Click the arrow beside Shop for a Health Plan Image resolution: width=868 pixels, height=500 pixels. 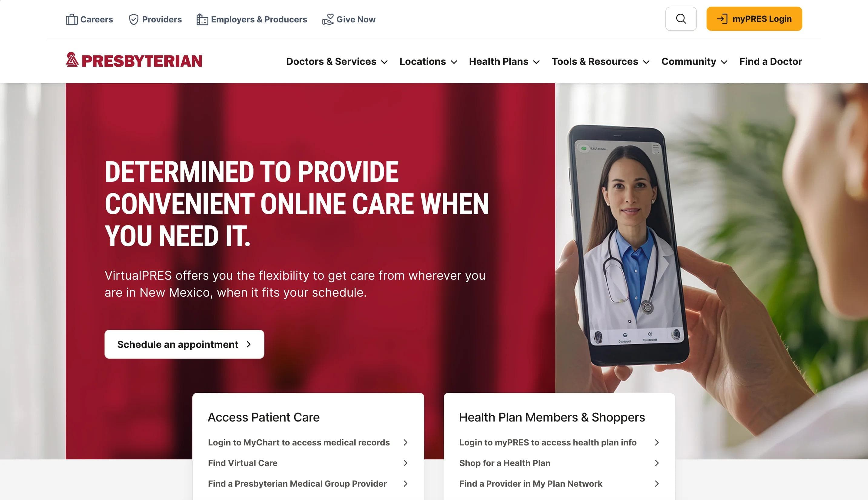click(x=657, y=463)
